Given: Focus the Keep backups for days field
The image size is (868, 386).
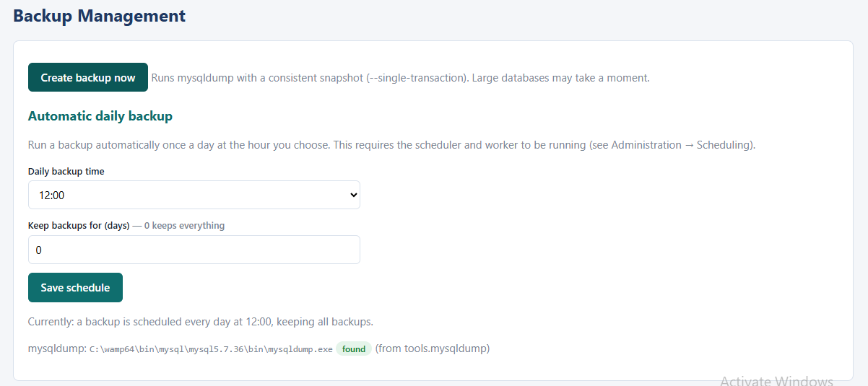Looking at the screenshot, I should 194,250.
